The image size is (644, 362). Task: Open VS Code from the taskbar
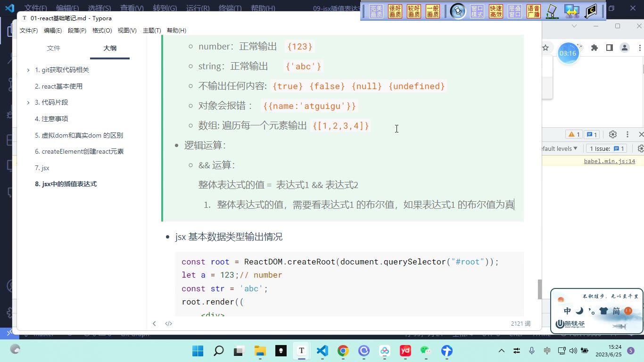click(322, 351)
